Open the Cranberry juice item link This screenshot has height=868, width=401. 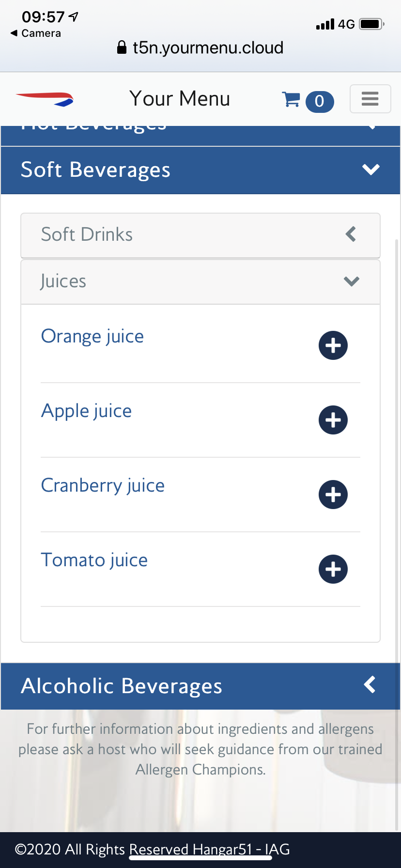pos(103,485)
